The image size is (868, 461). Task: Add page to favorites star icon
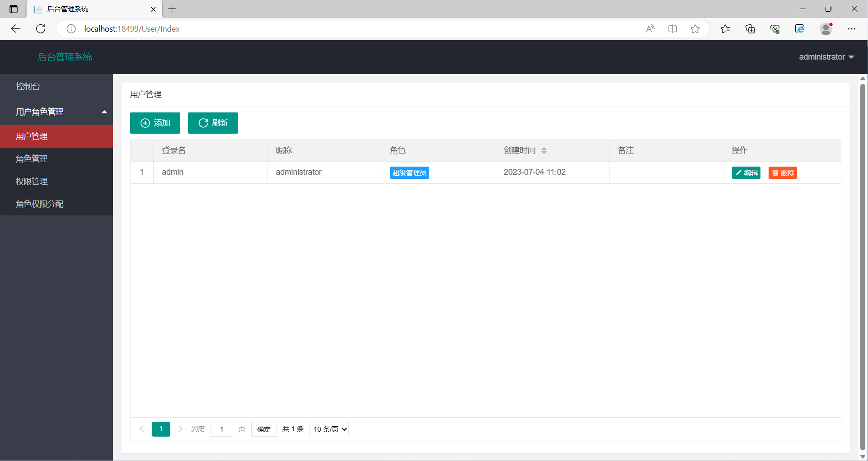pos(695,29)
